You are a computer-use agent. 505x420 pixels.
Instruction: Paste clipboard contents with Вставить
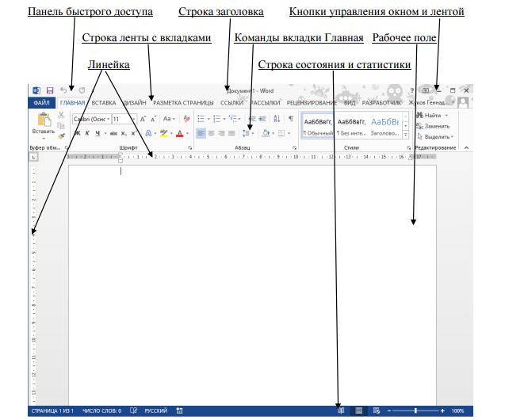coord(44,125)
